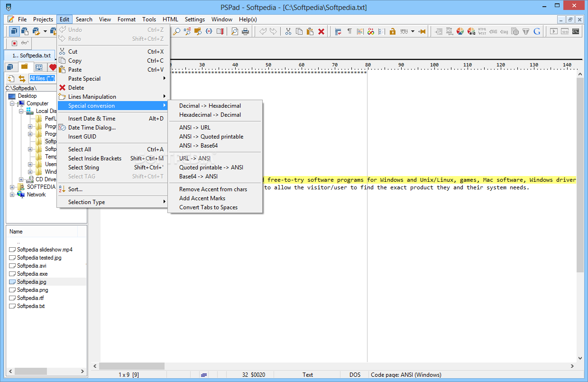Click the Print toolbar icon
Viewport: 588px width, 382px height.
(x=246, y=31)
